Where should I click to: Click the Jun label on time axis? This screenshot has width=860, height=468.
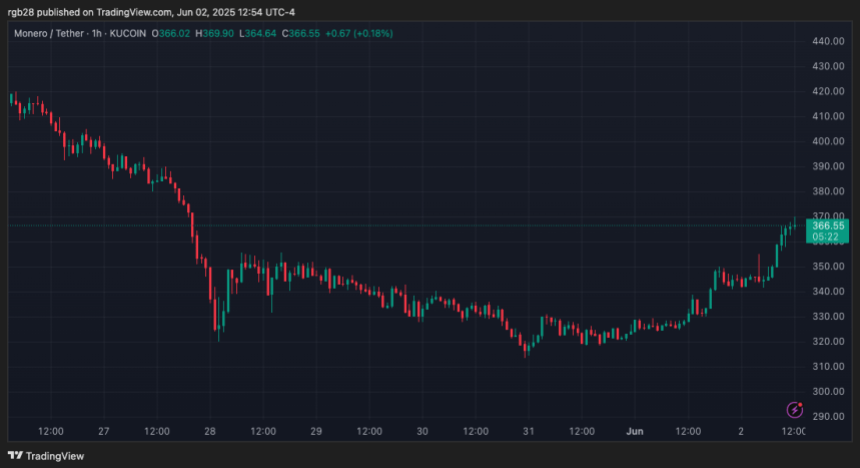[x=634, y=432]
